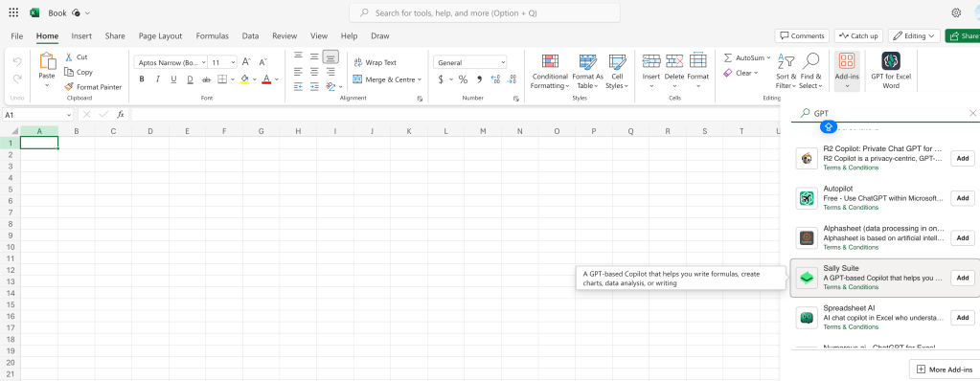Apply comma style number format
Image resolution: width=980 pixels, height=381 pixels.
pos(479,79)
